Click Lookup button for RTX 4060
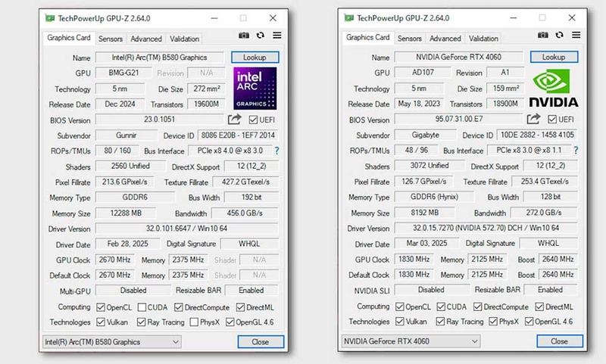The width and height of the screenshot is (606, 364). pyautogui.click(x=554, y=57)
